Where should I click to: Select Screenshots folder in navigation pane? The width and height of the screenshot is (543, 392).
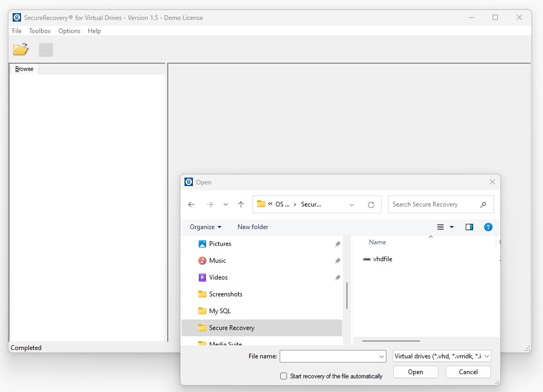pyautogui.click(x=226, y=294)
